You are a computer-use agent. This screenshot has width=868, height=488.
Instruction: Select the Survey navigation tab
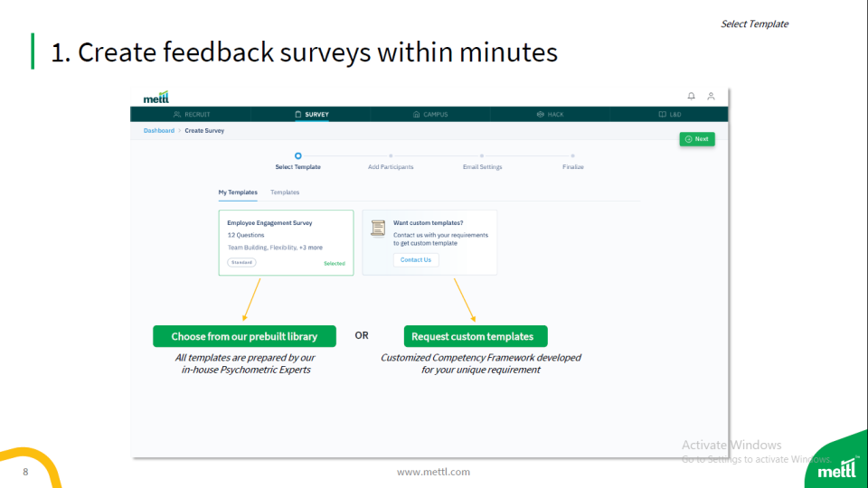pyautogui.click(x=312, y=115)
